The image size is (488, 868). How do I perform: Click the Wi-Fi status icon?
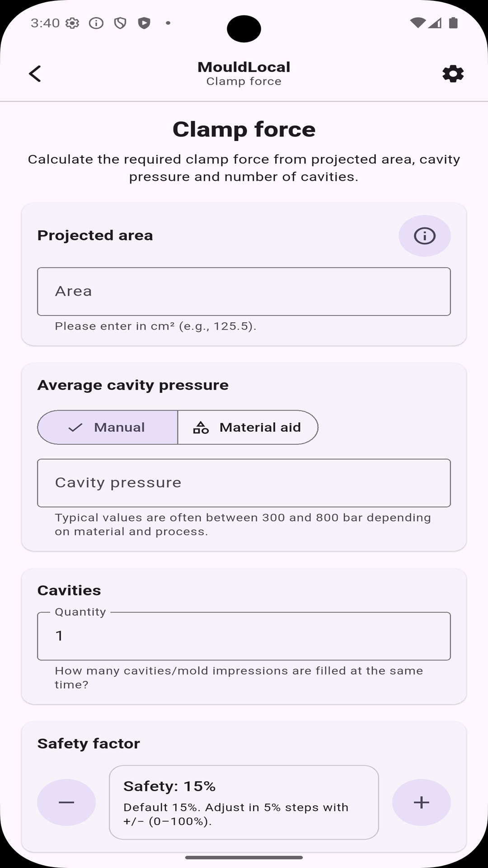tap(418, 23)
